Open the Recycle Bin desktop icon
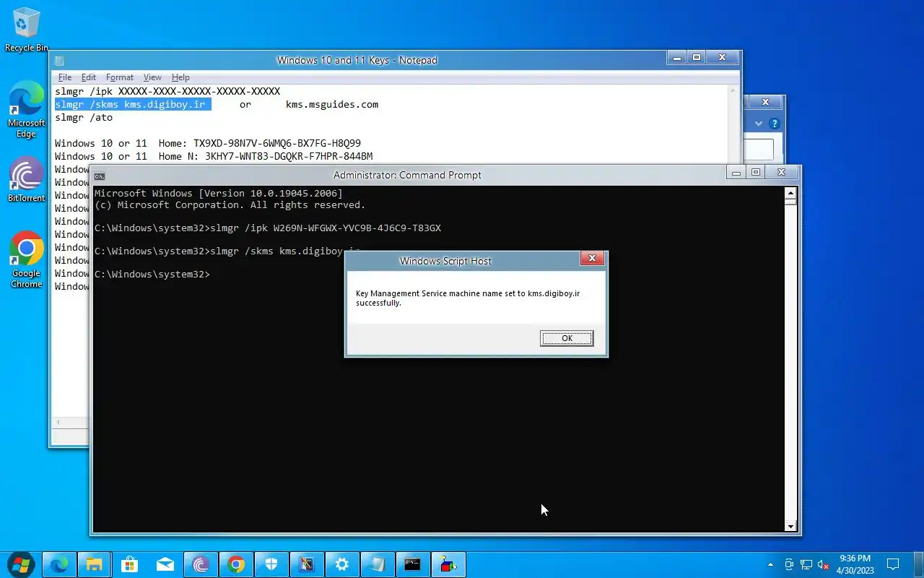This screenshot has height=578, width=924. 27,30
